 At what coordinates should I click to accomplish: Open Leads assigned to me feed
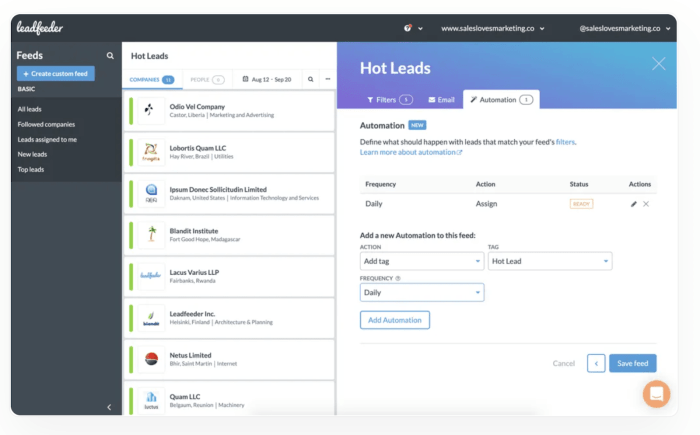coord(47,139)
